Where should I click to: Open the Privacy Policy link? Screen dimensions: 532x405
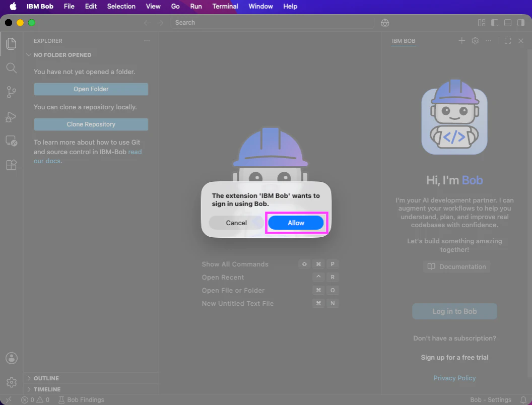454,378
